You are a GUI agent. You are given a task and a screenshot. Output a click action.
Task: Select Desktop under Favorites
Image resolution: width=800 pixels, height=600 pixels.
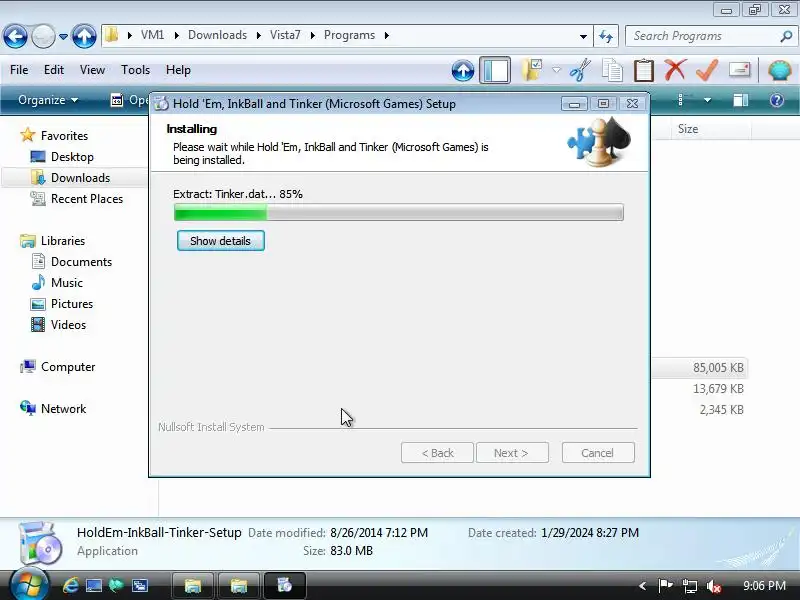[x=72, y=157]
